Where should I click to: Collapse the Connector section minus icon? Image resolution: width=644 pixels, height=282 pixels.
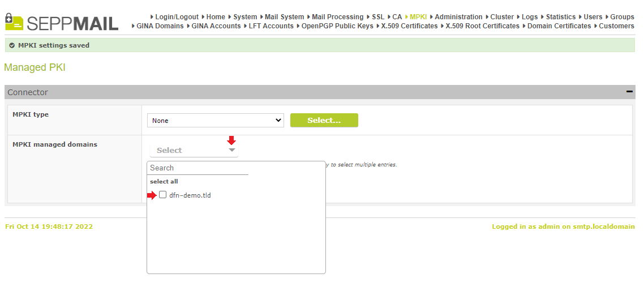tap(629, 92)
